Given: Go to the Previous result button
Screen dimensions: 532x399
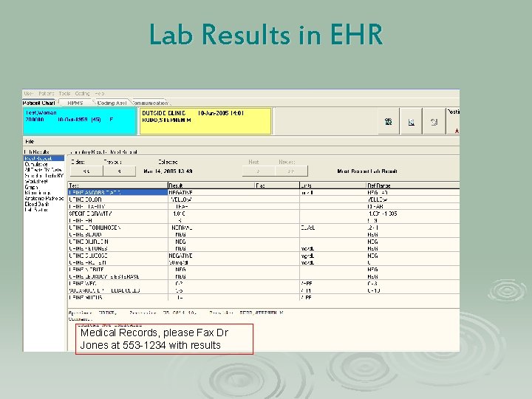Looking at the screenshot, I should [119, 171].
